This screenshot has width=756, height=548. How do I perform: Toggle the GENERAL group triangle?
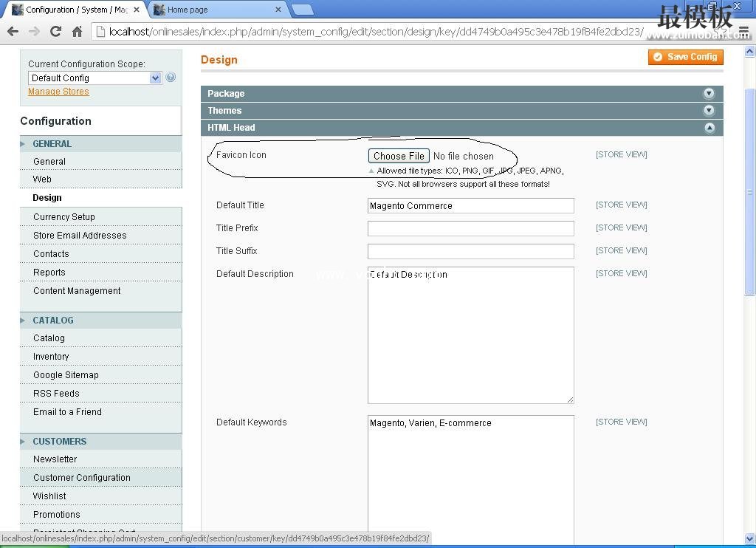[x=23, y=144]
